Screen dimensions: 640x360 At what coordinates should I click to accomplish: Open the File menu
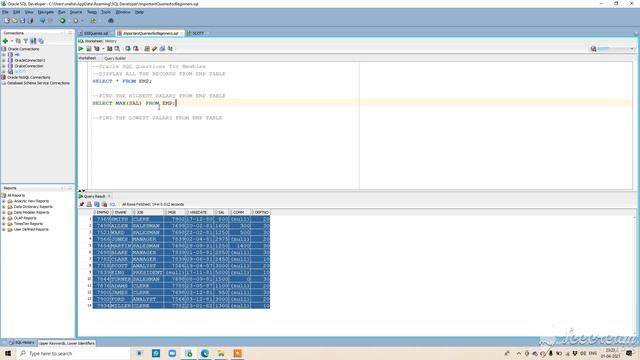[x=5, y=12]
